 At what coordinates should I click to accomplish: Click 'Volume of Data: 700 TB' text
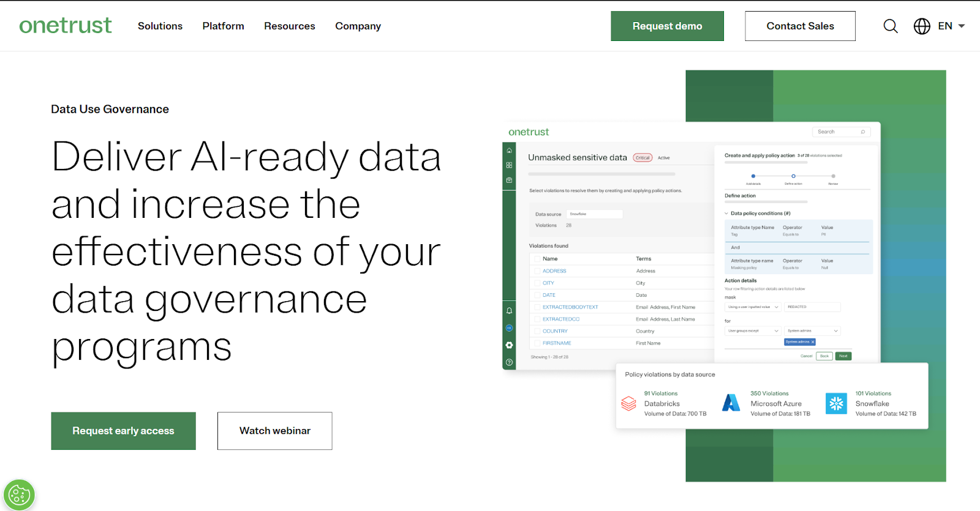[675, 414]
